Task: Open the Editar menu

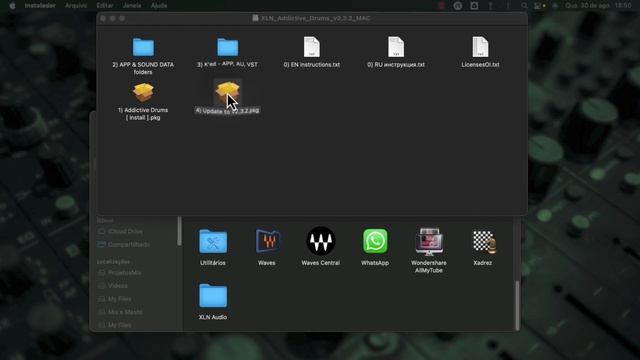Action: pyautogui.click(x=104, y=6)
